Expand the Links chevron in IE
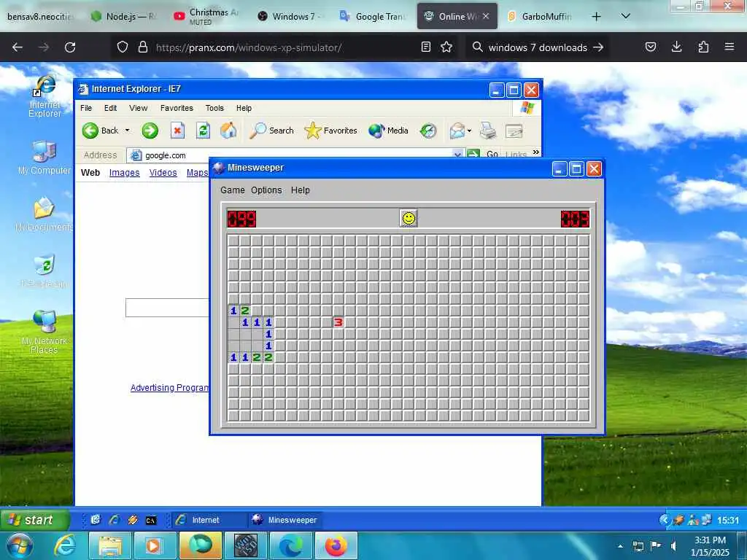This screenshot has width=747, height=560. 536,152
